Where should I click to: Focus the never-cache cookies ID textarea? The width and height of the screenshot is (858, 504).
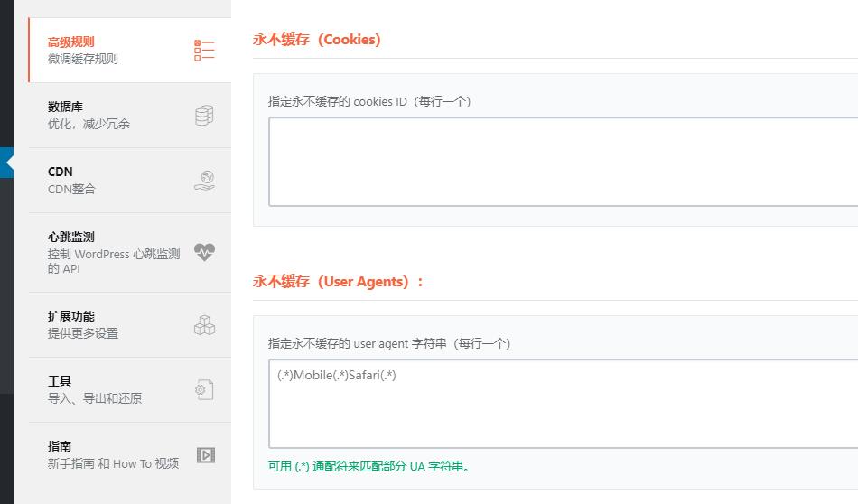point(563,162)
